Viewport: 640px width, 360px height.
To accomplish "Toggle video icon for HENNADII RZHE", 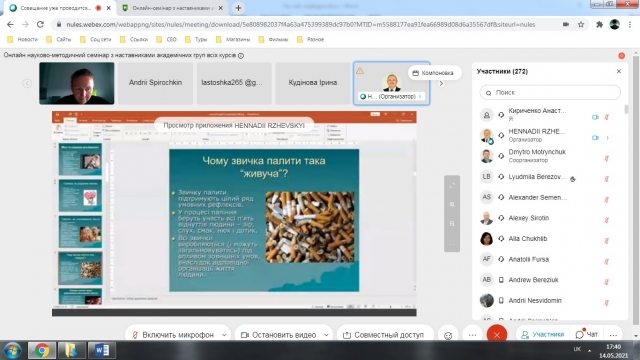I will (x=595, y=138).
